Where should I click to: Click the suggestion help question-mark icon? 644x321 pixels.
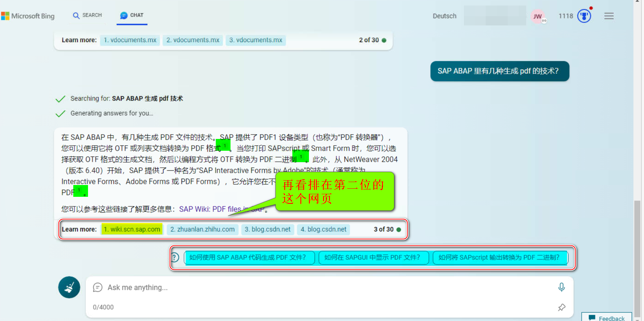pyautogui.click(x=175, y=257)
